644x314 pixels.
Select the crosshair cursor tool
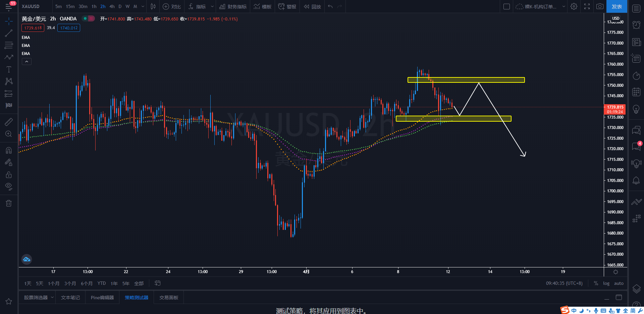9,21
